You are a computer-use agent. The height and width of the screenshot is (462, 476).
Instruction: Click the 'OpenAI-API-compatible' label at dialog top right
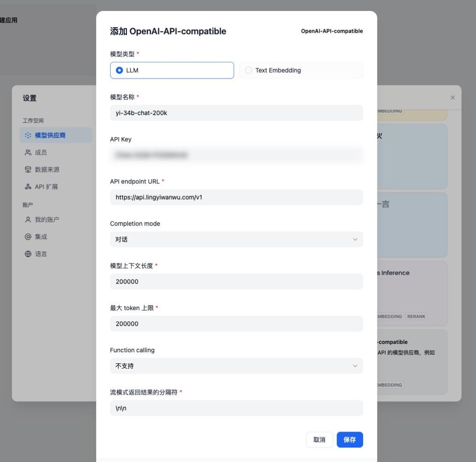pyautogui.click(x=332, y=31)
